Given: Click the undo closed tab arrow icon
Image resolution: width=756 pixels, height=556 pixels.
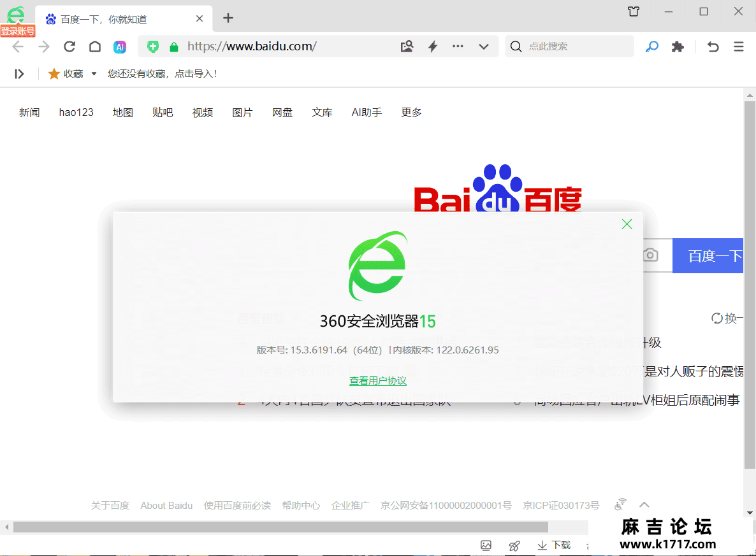Looking at the screenshot, I should click(x=713, y=46).
